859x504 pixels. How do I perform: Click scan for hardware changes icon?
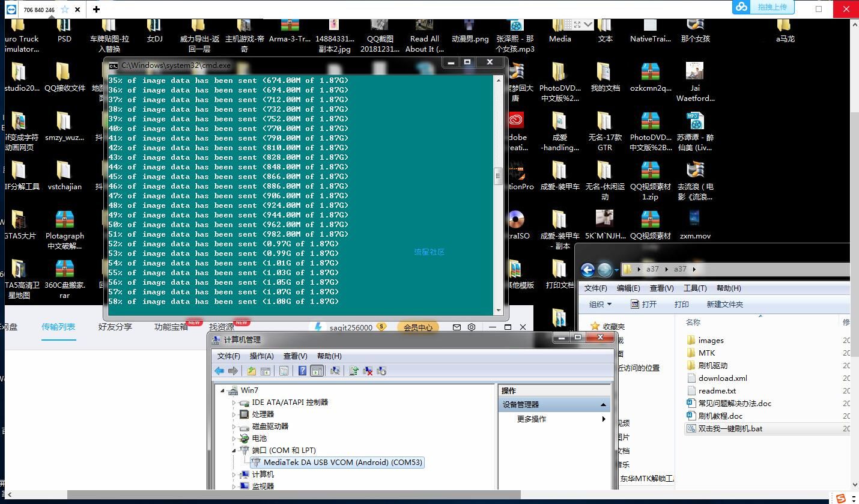click(x=335, y=371)
